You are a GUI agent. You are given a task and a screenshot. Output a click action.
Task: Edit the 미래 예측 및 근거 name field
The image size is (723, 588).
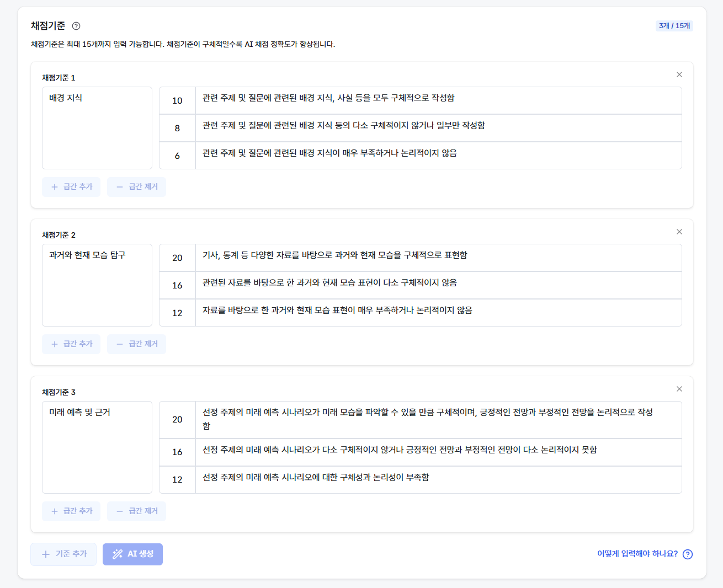click(x=97, y=447)
